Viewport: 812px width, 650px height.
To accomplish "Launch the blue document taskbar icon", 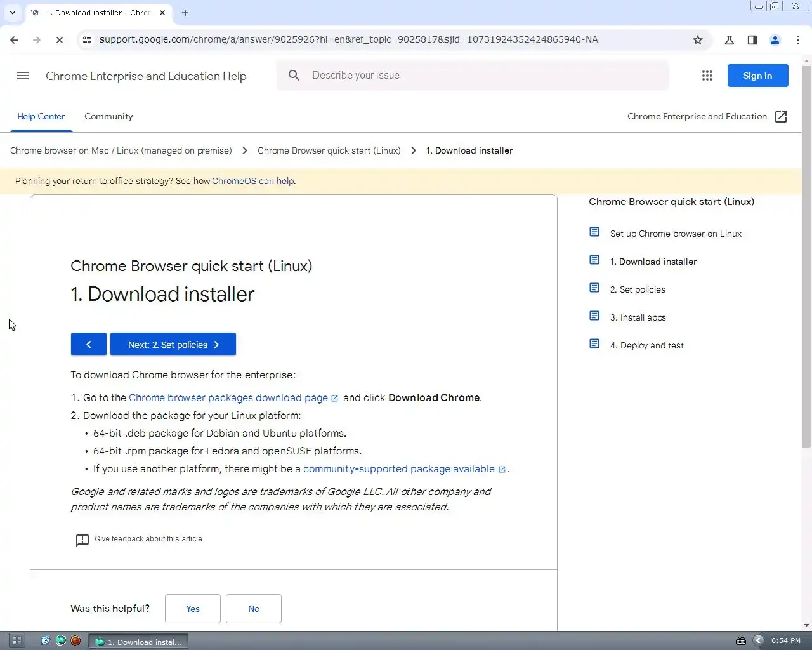I will tap(45, 640).
